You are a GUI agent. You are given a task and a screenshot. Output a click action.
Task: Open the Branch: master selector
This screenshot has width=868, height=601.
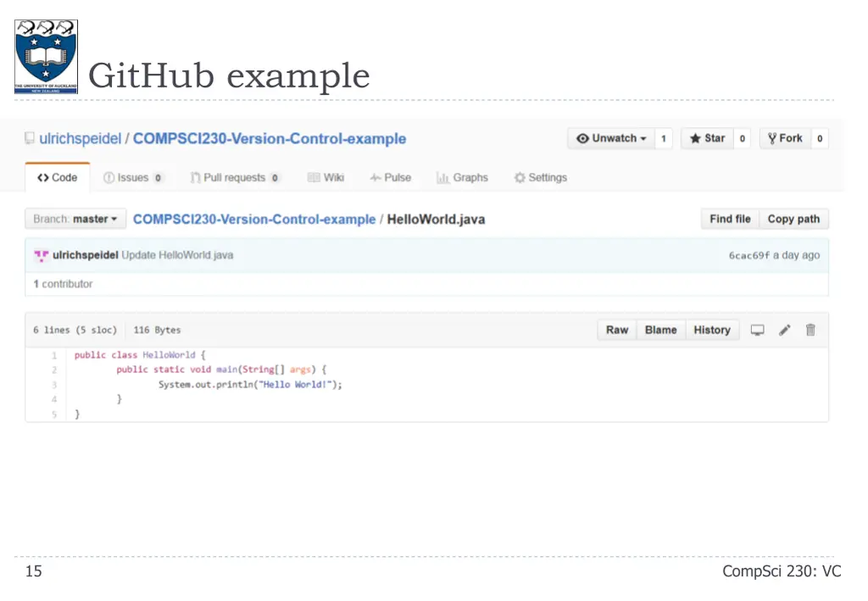(75, 220)
